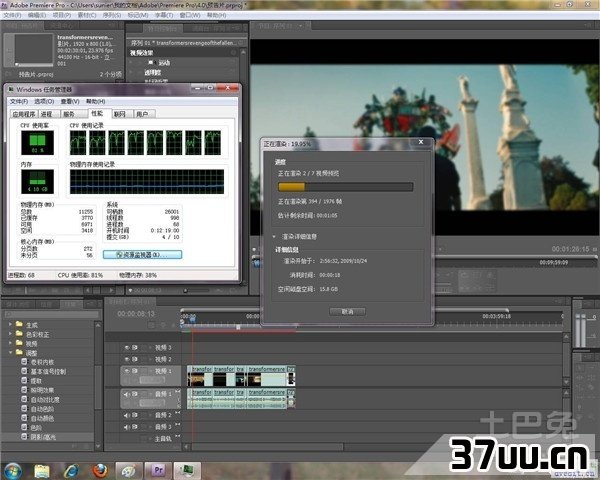Cancel rendering with the 取消 button
Viewport: 600px width, 480px height.
[x=347, y=312]
